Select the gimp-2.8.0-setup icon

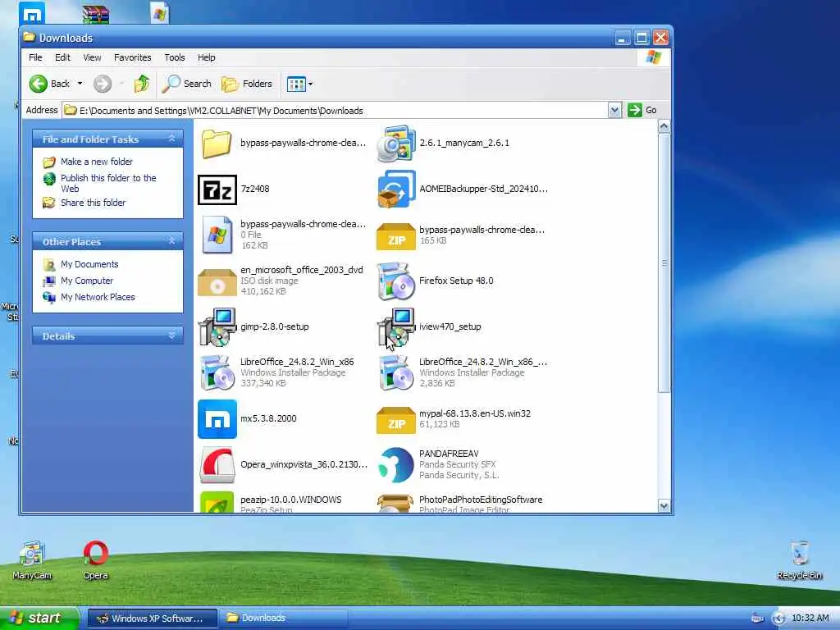[x=217, y=326]
